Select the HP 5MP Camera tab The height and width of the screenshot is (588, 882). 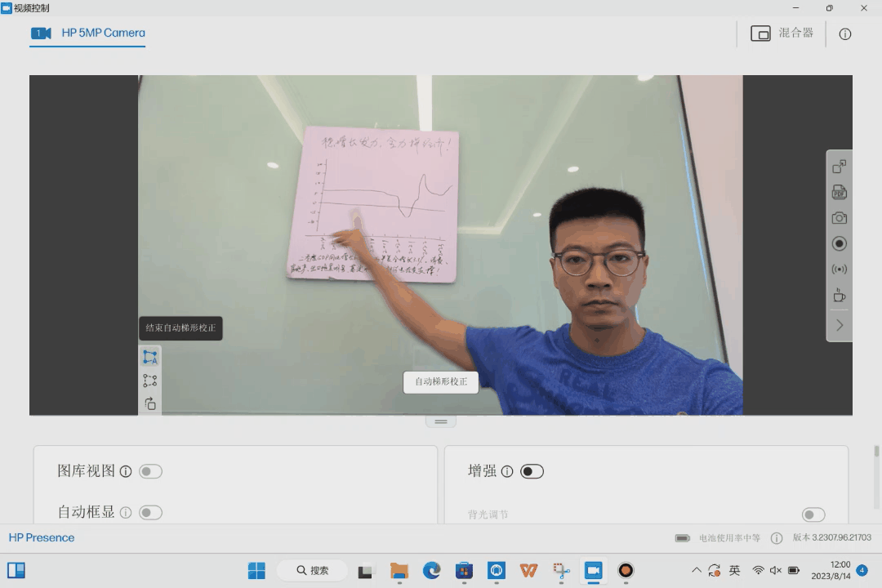[x=88, y=33]
